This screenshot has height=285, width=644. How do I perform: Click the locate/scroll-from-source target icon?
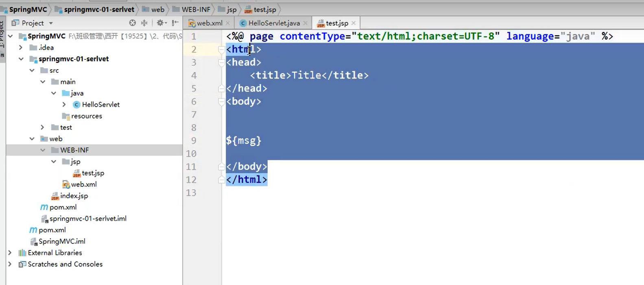tap(132, 23)
